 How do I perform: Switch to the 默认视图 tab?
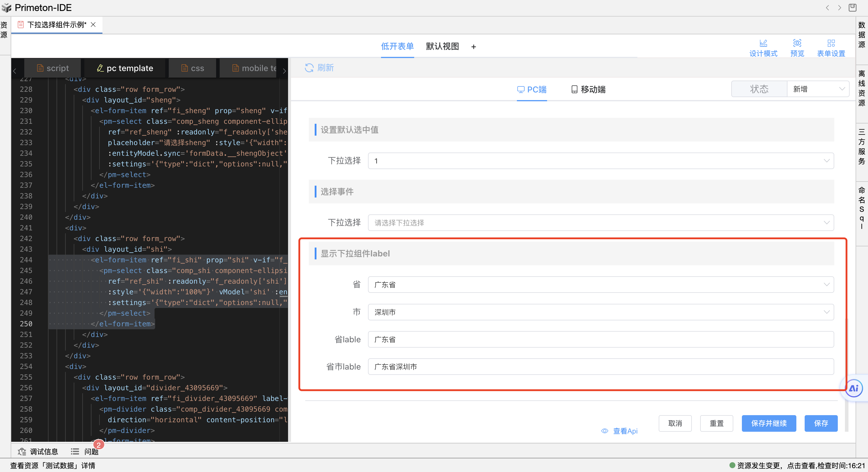tap(442, 46)
